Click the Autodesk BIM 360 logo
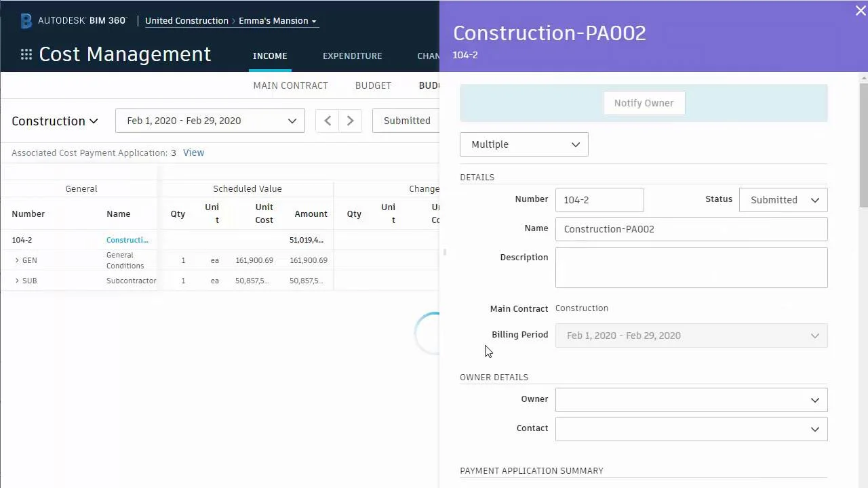This screenshot has width=868, height=488. coord(73,20)
